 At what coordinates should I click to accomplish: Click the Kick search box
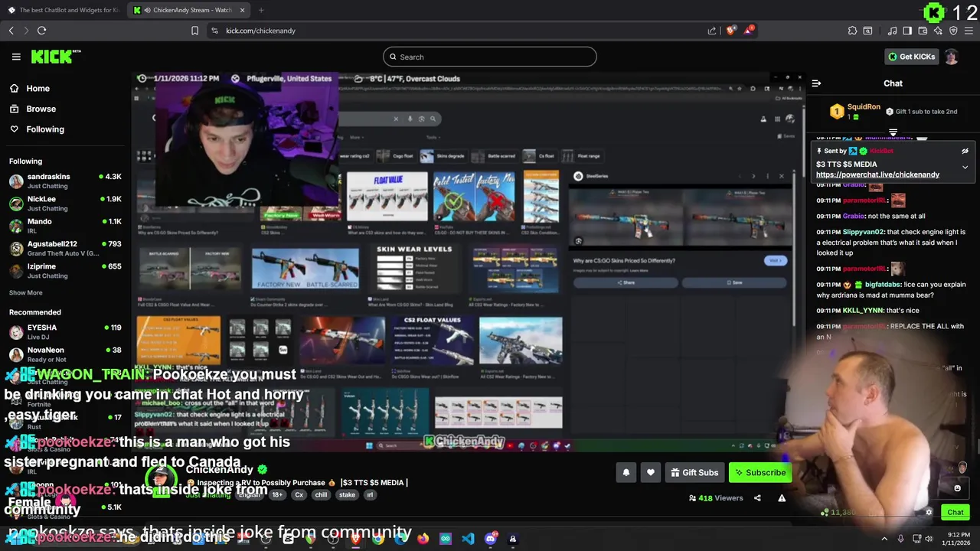[x=490, y=57]
